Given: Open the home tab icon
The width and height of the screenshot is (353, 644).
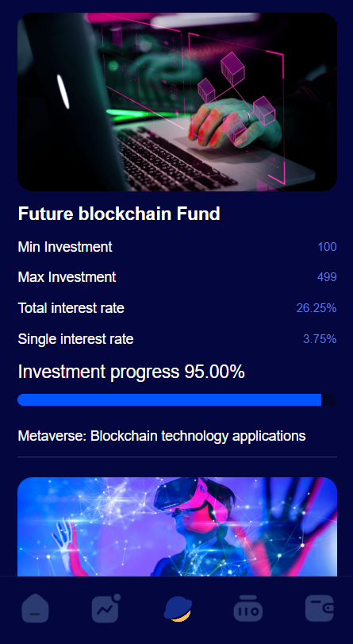Looking at the screenshot, I should 35,608.
